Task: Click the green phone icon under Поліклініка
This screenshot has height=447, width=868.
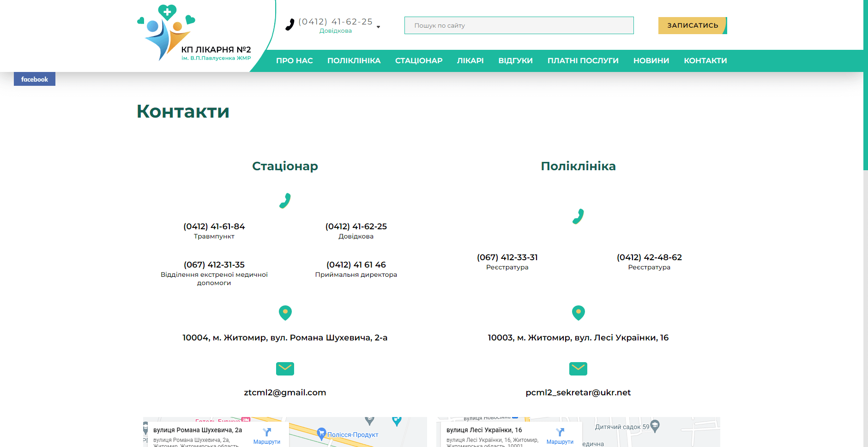Action: point(578,216)
